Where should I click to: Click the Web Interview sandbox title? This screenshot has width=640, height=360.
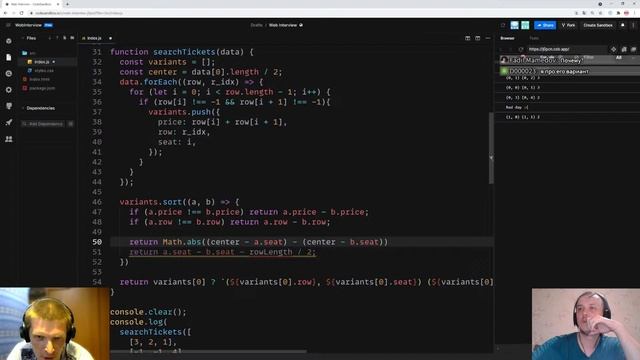click(x=282, y=25)
